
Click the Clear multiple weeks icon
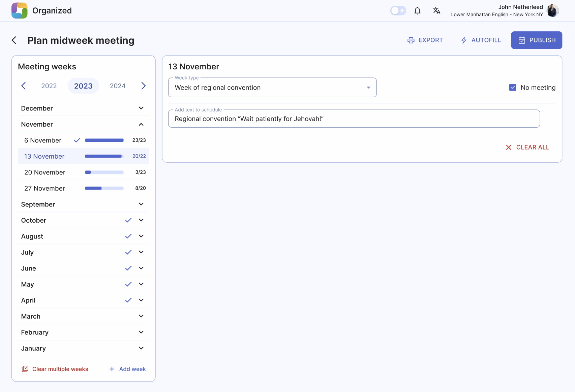click(x=25, y=369)
